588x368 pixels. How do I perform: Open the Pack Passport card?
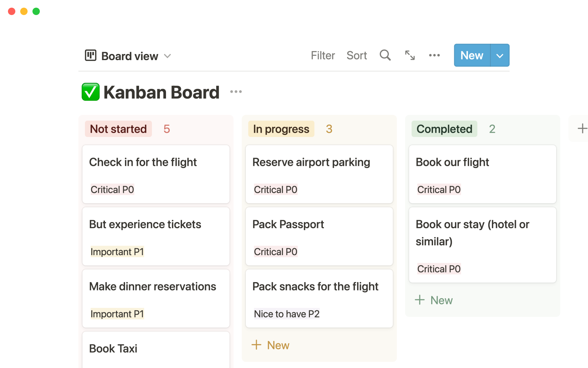click(319, 236)
